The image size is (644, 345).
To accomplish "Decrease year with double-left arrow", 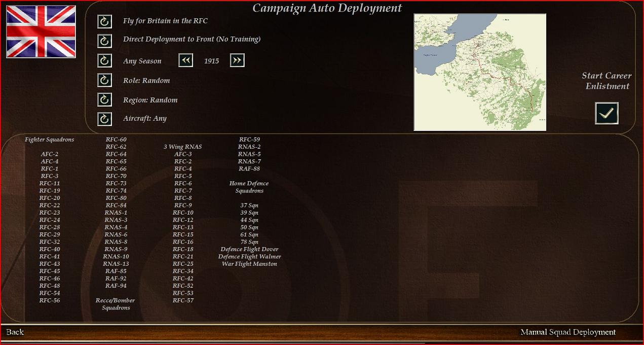I will [x=186, y=60].
